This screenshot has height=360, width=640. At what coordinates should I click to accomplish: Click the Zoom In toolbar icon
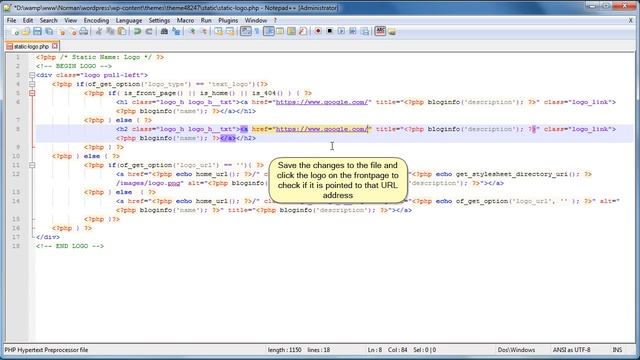tap(192, 31)
